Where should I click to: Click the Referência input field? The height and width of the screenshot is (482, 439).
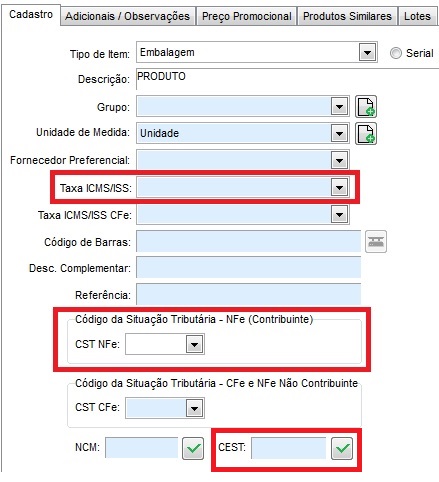[249, 295]
